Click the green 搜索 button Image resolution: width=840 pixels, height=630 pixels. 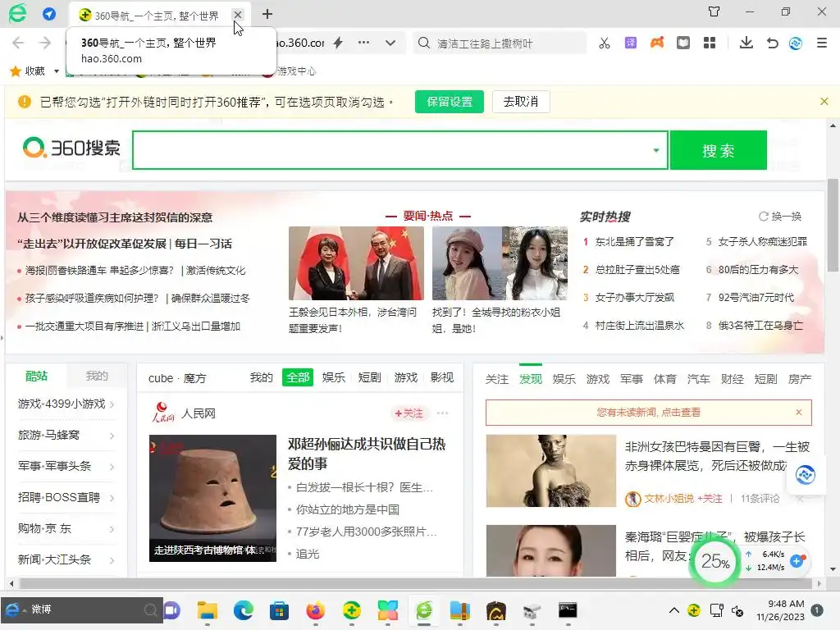(718, 151)
